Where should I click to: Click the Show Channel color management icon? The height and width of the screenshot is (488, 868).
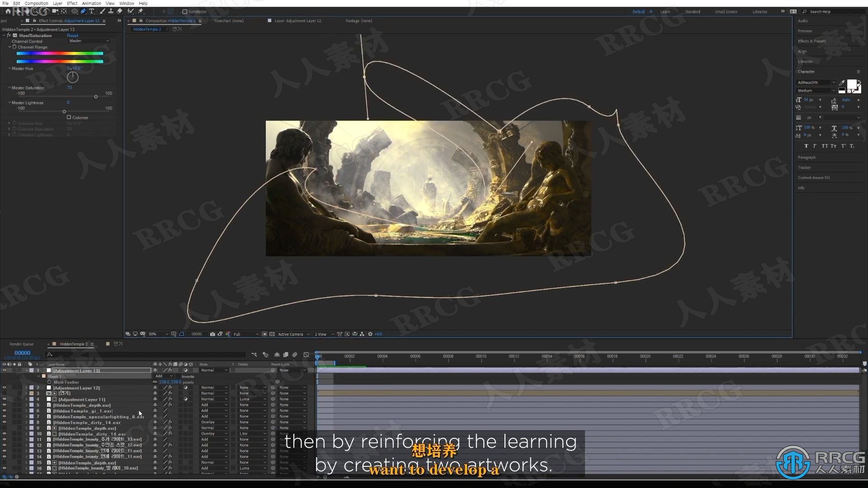coord(228,334)
